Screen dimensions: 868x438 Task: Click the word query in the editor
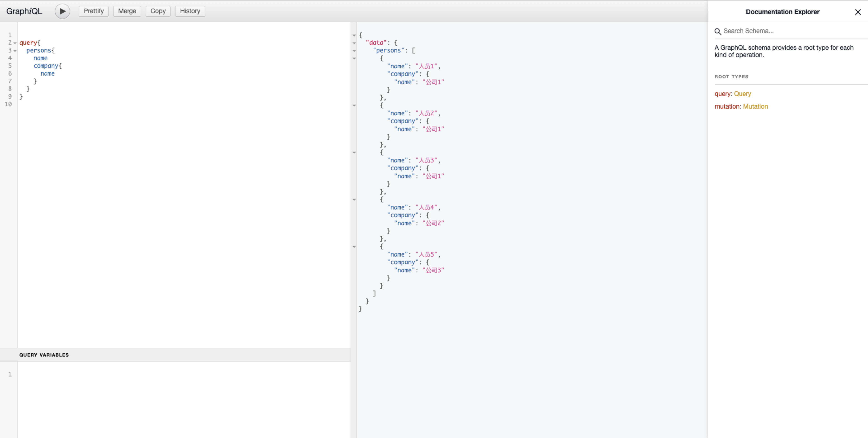28,43
